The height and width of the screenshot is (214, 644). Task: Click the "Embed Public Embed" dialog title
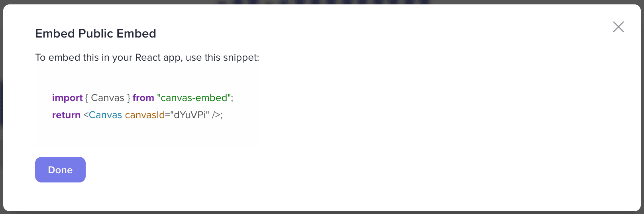(x=96, y=34)
